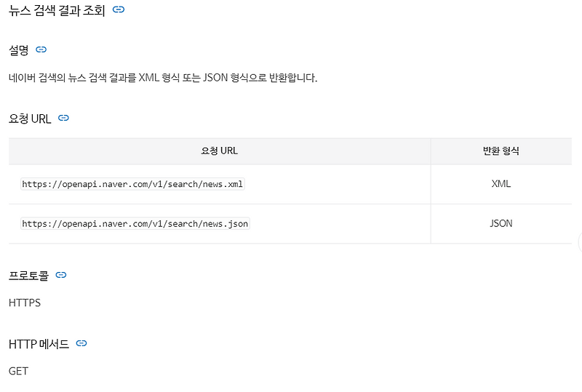Click the 프로토콜 section heading
Screen dimensions: 582x392
28,276
